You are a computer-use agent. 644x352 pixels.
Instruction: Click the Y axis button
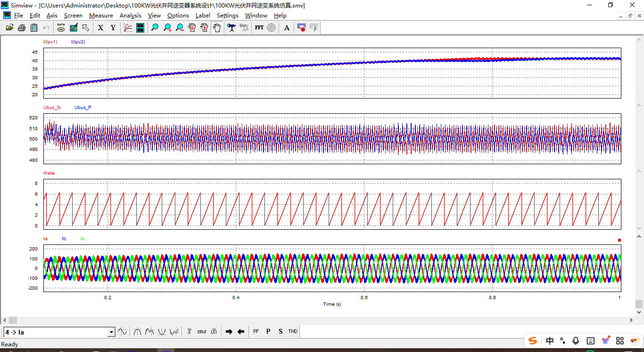click(x=113, y=28)
